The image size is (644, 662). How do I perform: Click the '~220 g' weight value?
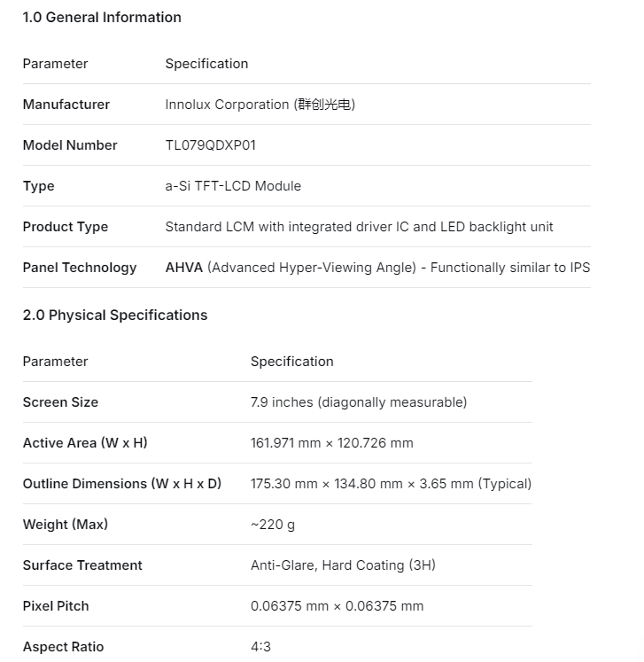coord(273,525)
